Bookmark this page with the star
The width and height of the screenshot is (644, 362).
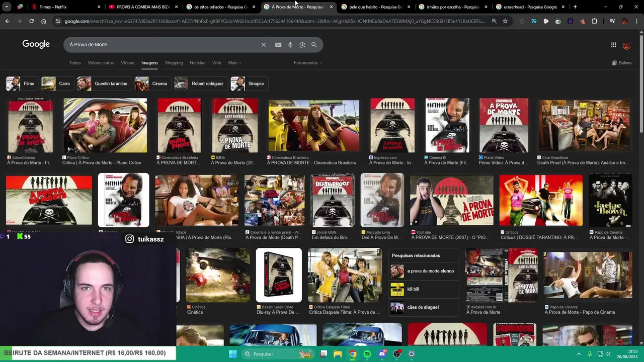click(505, 21)
